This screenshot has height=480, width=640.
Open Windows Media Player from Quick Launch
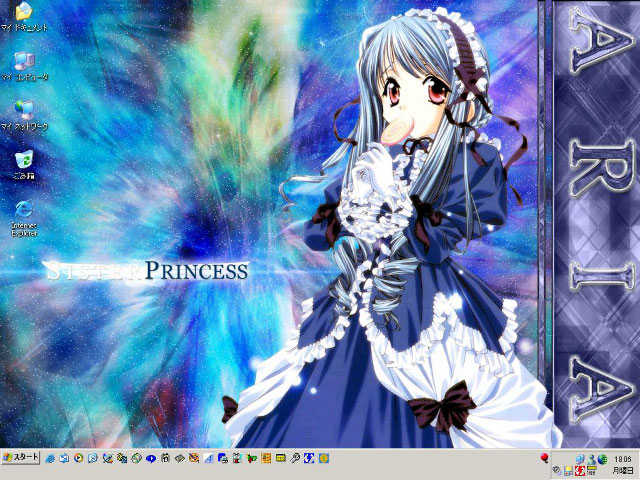coord(79,457)
